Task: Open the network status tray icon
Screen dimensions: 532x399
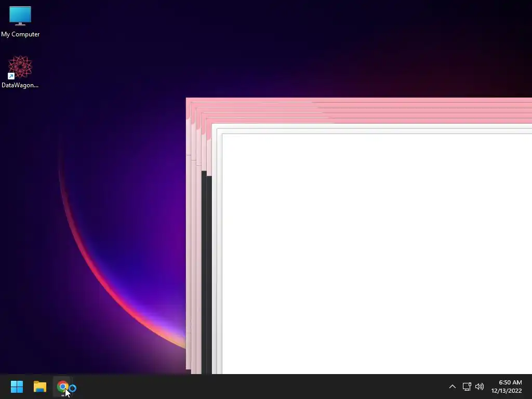Action: tap(467, 387)
